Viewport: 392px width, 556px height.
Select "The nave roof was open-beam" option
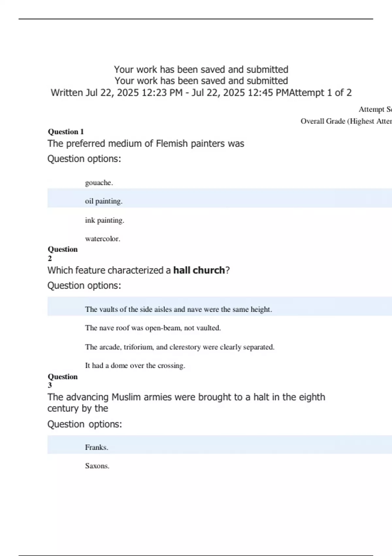tap(153, 328)
